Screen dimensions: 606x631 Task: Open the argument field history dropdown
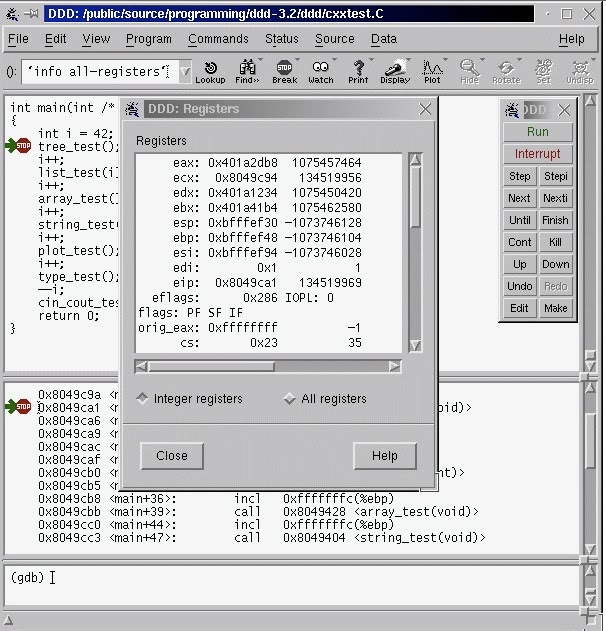click(185, 72)
